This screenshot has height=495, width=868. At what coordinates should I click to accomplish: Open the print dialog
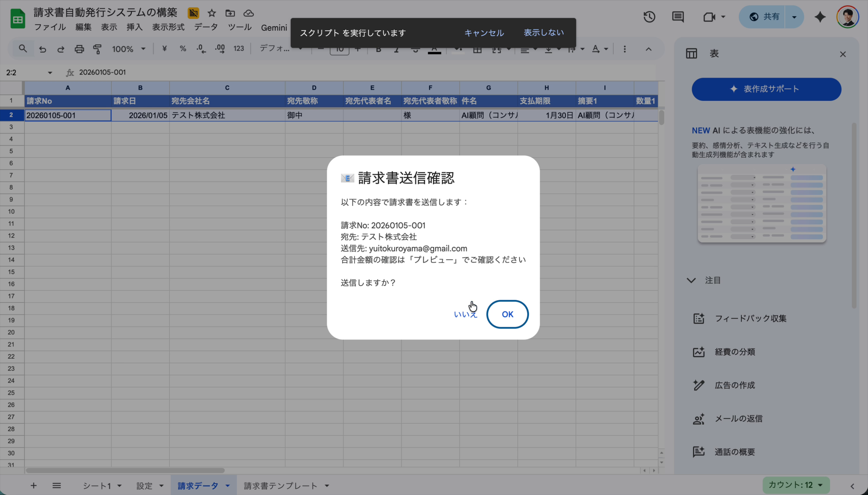(x=79, y=49)
